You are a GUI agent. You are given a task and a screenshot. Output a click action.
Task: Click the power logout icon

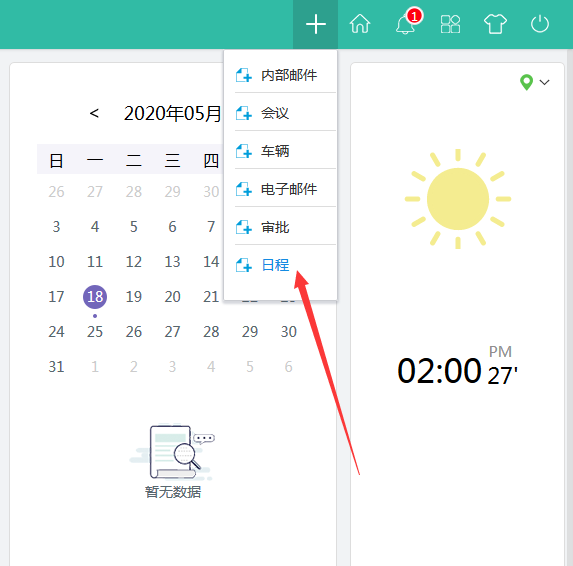[x=540, y=24]
